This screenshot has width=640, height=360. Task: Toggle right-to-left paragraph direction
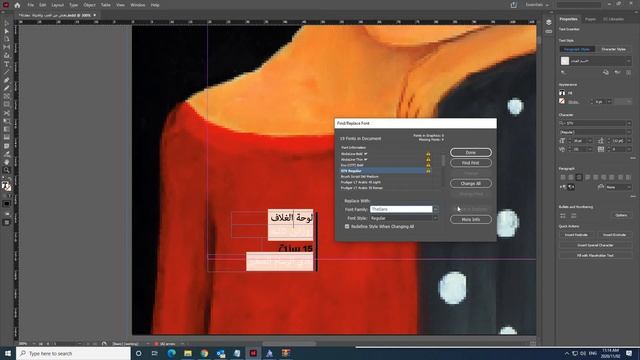(571, 187)
